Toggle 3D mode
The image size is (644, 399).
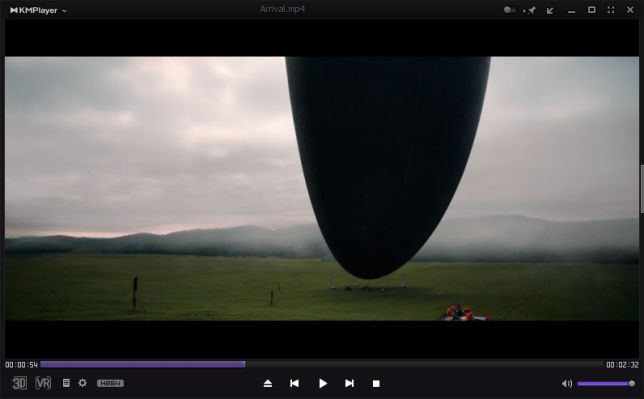coord(19,383)
